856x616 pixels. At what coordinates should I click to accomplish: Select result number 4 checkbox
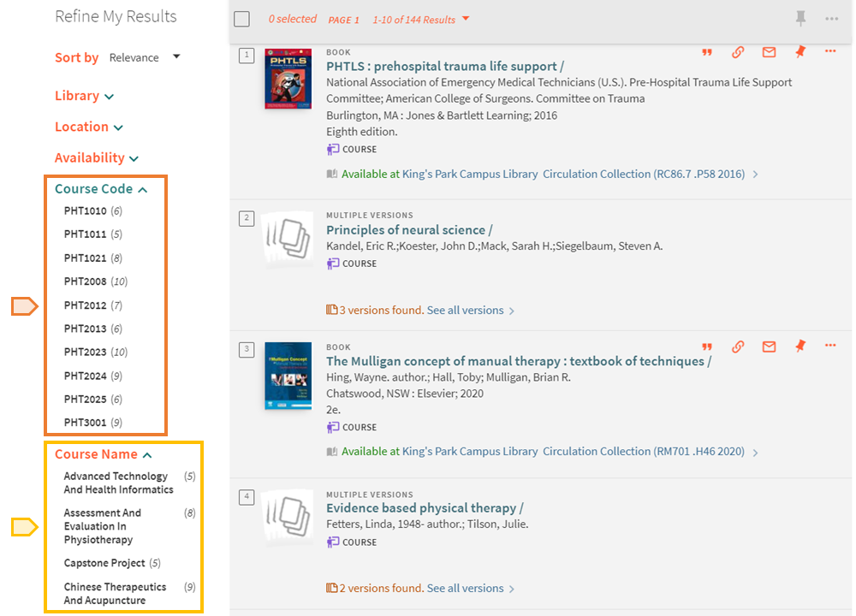[x=247, y=496]
